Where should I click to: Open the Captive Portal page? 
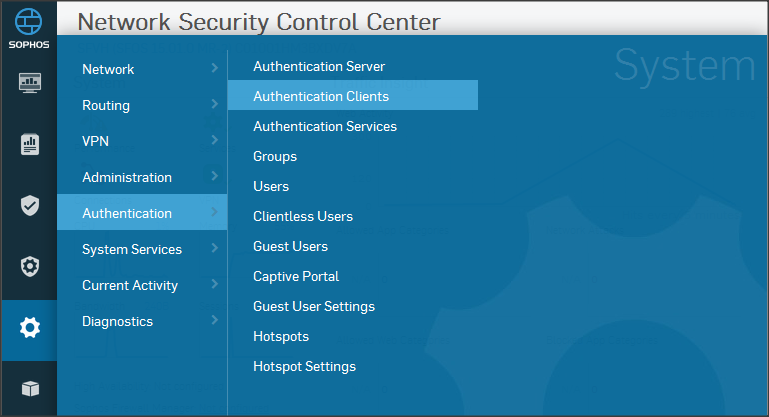click(x=296, y=276)
